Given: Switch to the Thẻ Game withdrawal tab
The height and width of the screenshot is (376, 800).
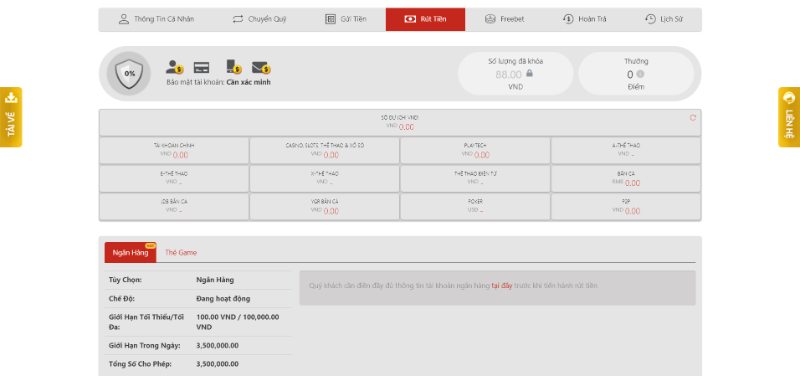Looking at the screenshot, I should [x=181, y=253].
